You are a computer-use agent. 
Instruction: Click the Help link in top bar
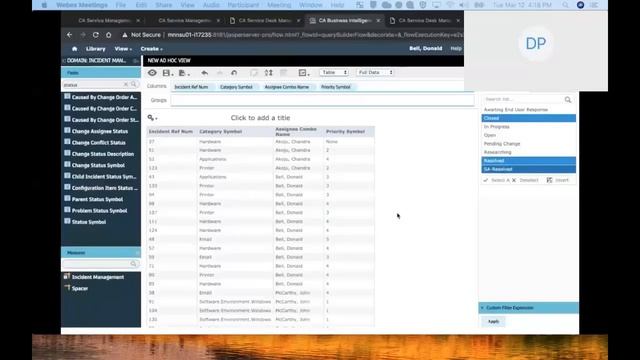point(456,49)
